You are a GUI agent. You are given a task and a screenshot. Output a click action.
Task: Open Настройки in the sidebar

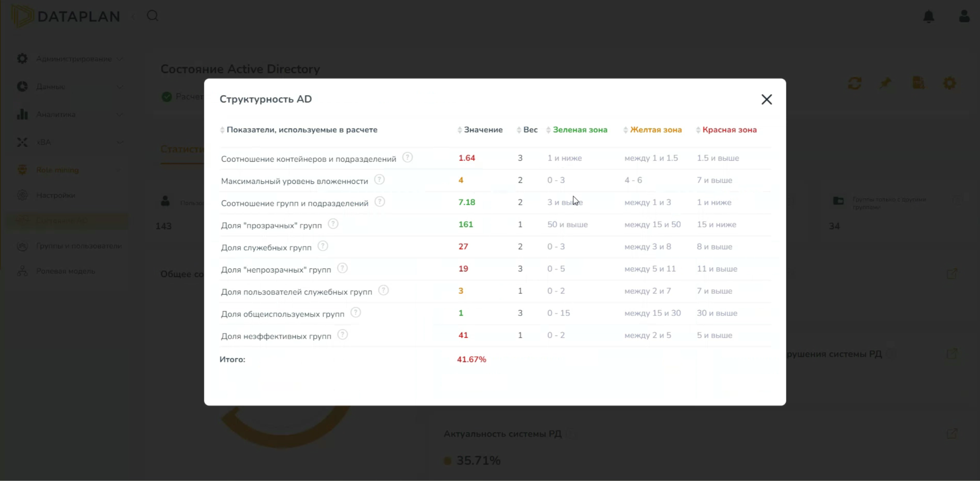tap(56, 195)
